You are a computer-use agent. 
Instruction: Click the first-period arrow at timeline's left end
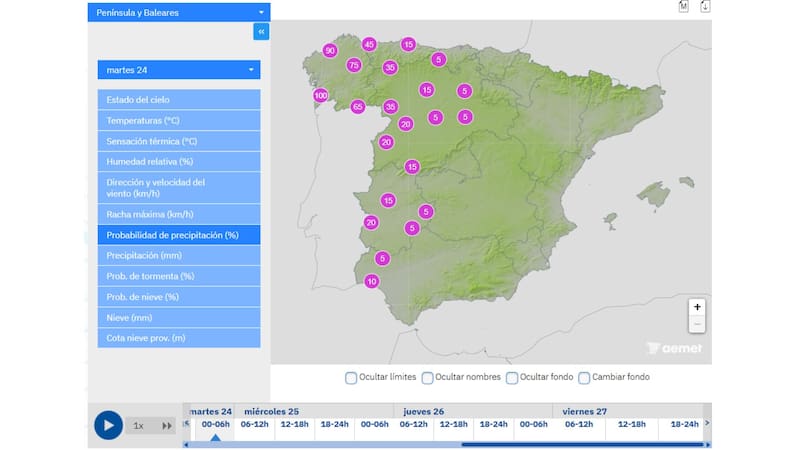186,423
